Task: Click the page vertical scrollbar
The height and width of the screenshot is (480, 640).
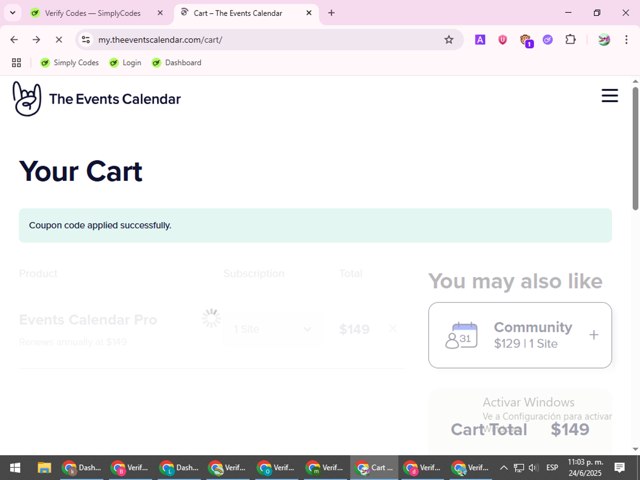Action: coord(635,149)
